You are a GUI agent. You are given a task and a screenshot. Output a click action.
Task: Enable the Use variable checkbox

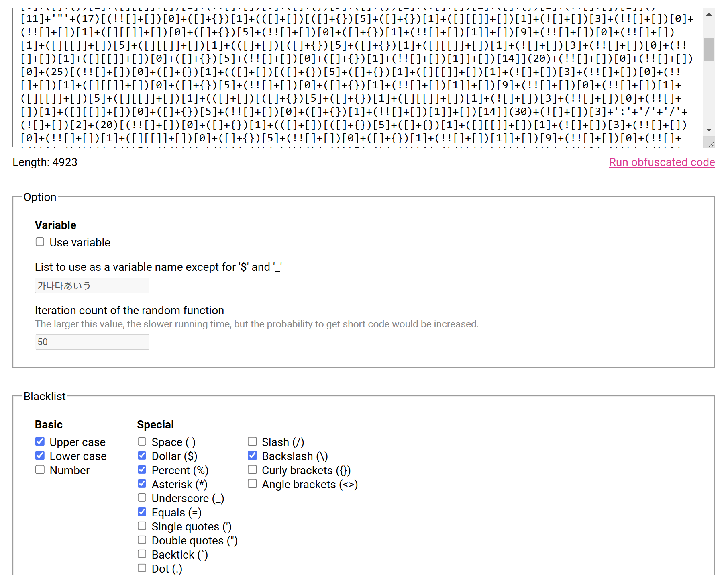click(x=40, y=241)
